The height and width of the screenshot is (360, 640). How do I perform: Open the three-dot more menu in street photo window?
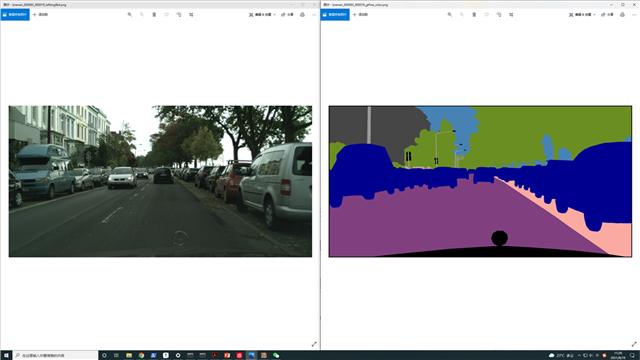tap(314, 15)
